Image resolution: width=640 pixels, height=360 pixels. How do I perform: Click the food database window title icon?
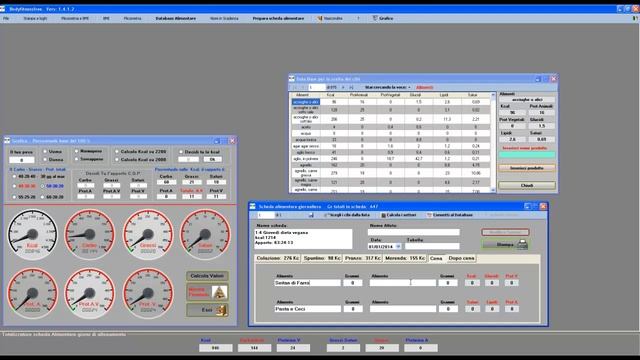(292, 79)
